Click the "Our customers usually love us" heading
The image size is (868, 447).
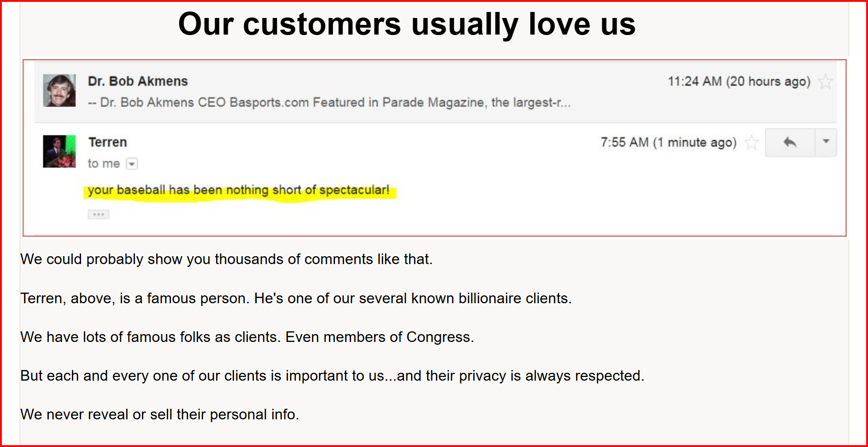click(x=406, y=24)
